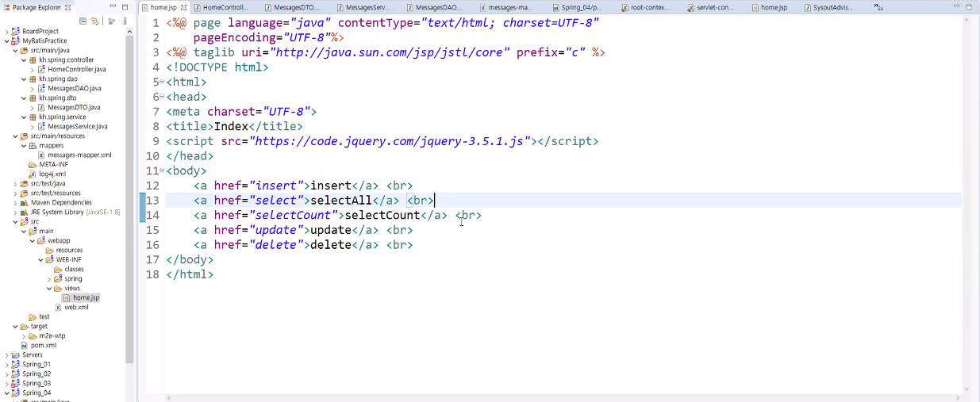Close the active home.jsp editor tab
Image resolution: width=980 pixels, height=402 pixels.
[x=183, y=7]
